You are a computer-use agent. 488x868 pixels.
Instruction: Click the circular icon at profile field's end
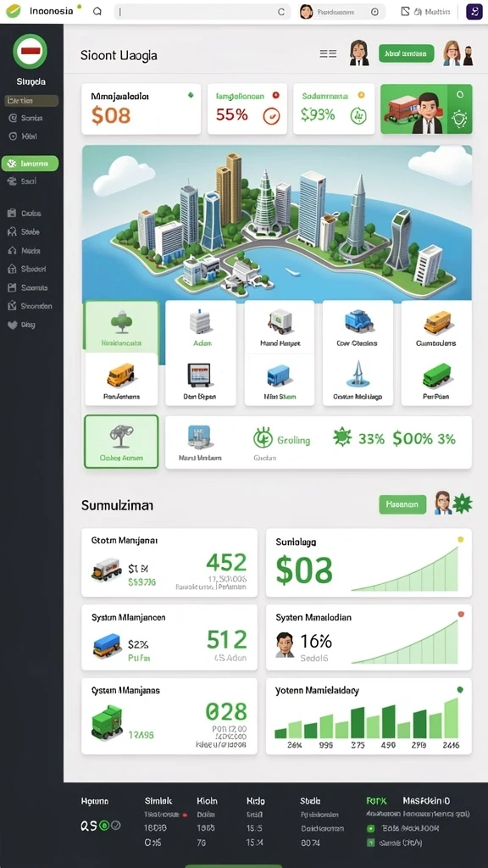pyautogui.click(x=375, y=12)
